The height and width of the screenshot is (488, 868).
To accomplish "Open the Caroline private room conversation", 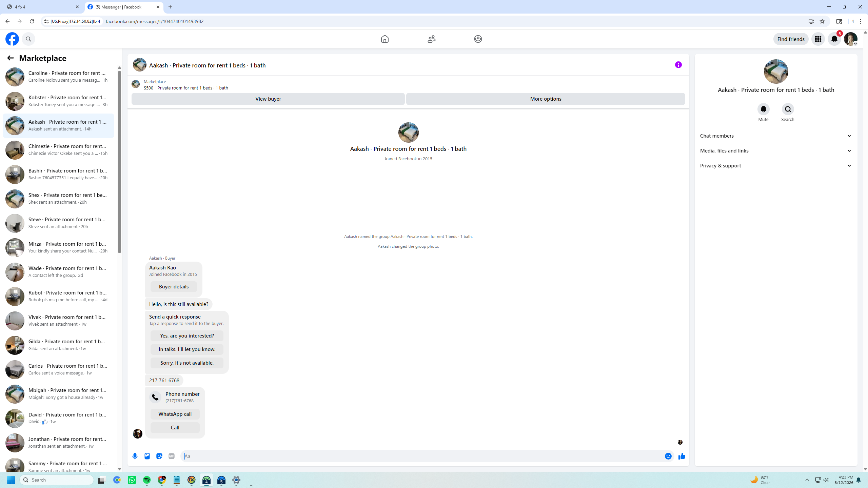I will [58, 77].
